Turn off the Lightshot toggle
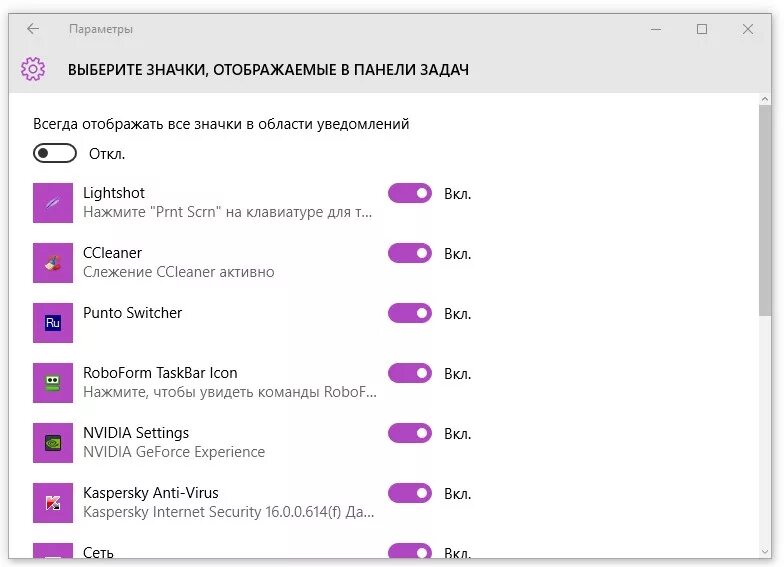 click(409, 193)
